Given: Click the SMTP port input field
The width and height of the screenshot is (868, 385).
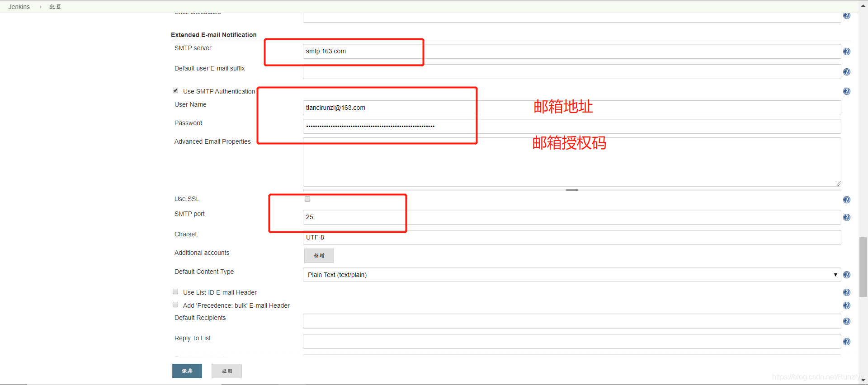Looking at the screenshot, I should [x=572, y=217].
